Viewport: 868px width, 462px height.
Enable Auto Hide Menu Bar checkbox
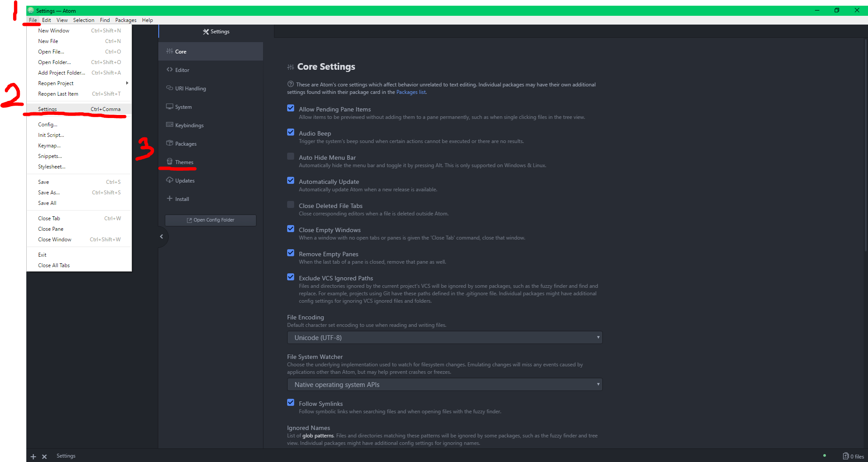291,157
